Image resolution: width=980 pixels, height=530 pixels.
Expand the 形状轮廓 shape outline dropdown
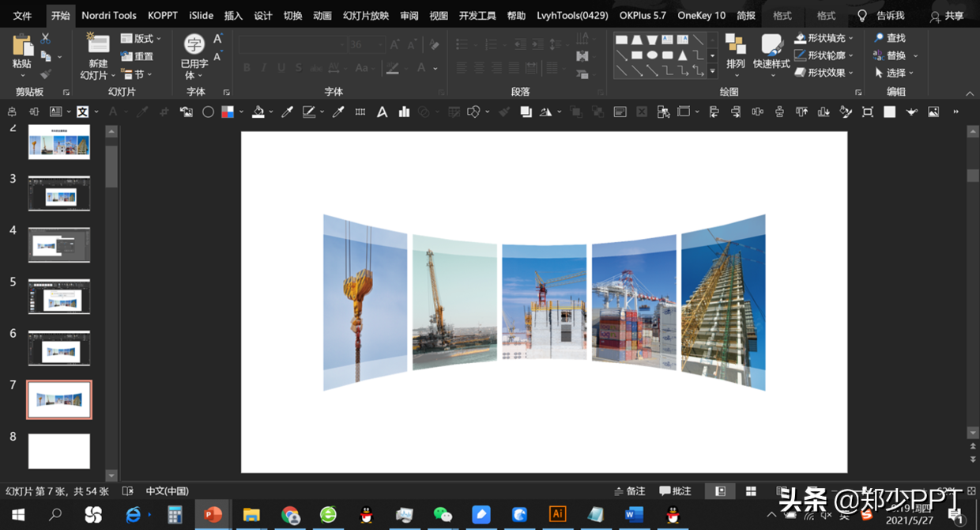coord(850,55)
